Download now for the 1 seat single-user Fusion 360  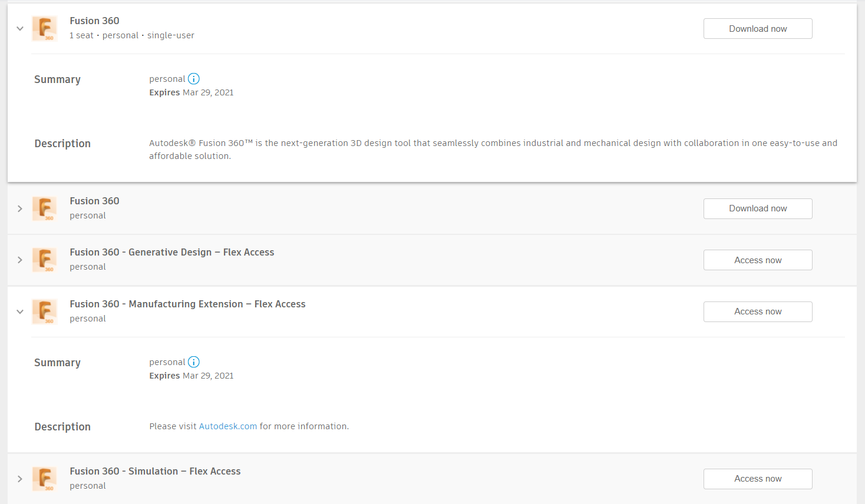(x=758, y=29)
